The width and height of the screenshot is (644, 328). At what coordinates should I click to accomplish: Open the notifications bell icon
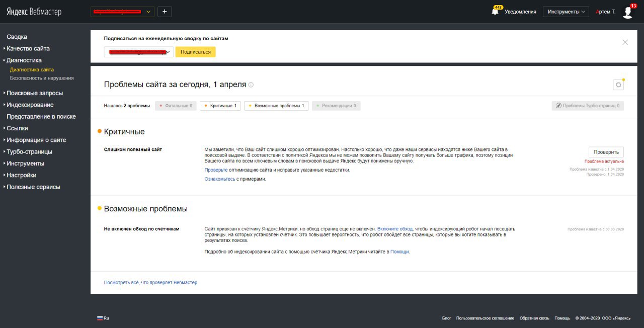(x=495, y=12)
